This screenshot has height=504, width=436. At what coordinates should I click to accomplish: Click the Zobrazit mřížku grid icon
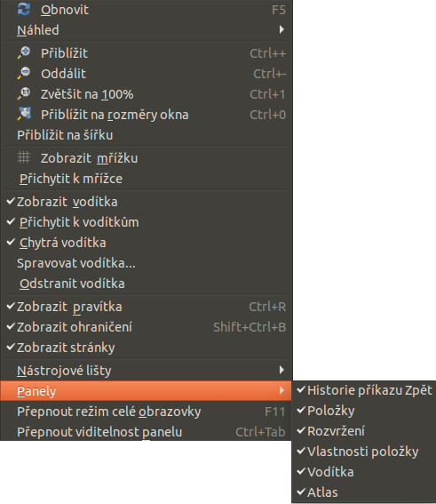[x=24, y=158]
